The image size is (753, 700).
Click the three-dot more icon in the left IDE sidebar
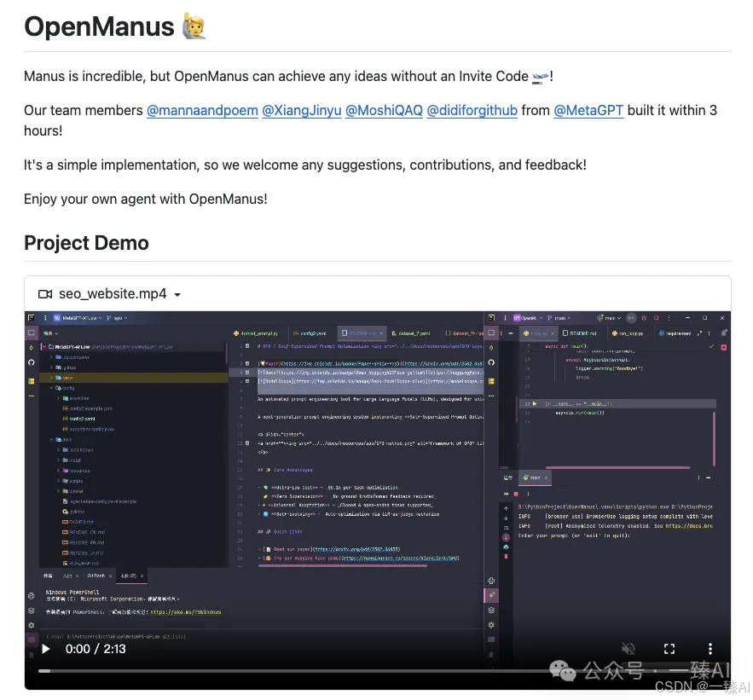point(32,396)
